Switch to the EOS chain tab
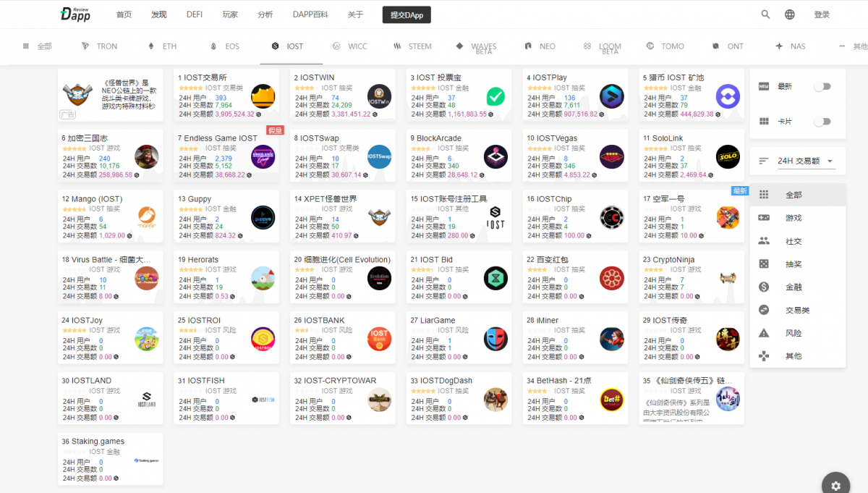 (x=224, y=46)
